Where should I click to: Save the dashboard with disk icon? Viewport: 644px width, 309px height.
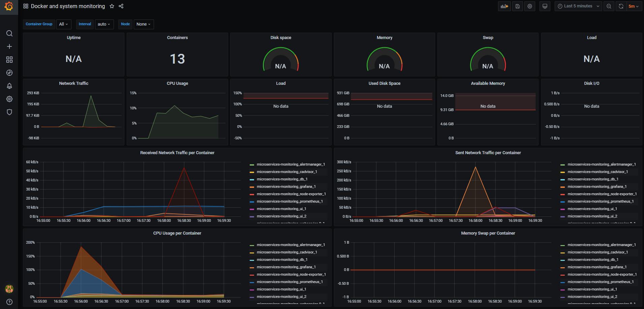pyautogui.click(x=518, y=6)
